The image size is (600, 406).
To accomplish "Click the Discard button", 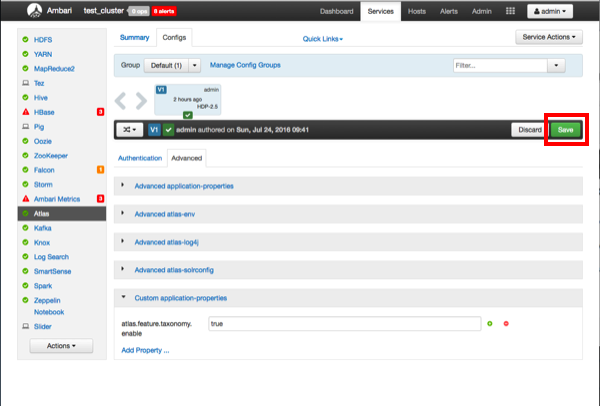I will (530, 130).
